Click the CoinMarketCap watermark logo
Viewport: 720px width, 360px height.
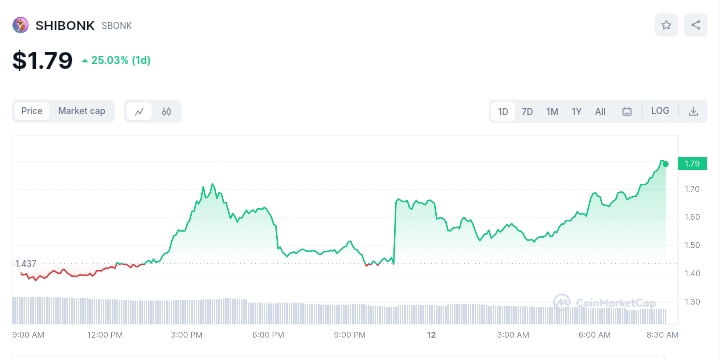[604, 302]
